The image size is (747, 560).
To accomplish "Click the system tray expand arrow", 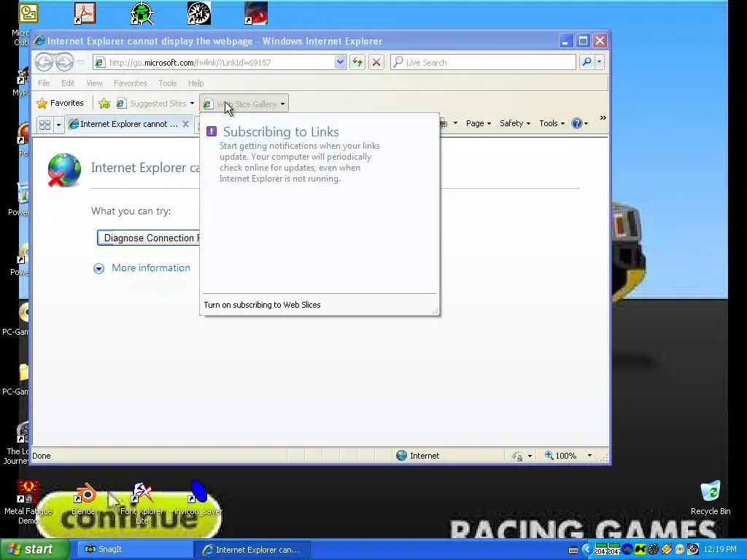I will 587,550.
